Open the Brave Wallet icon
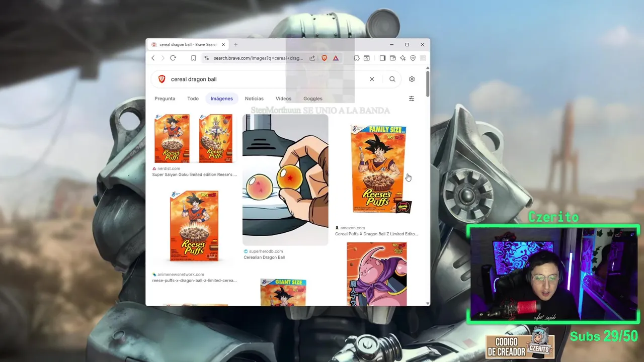This screenshot has width=644, height=362. pos(392,58)
